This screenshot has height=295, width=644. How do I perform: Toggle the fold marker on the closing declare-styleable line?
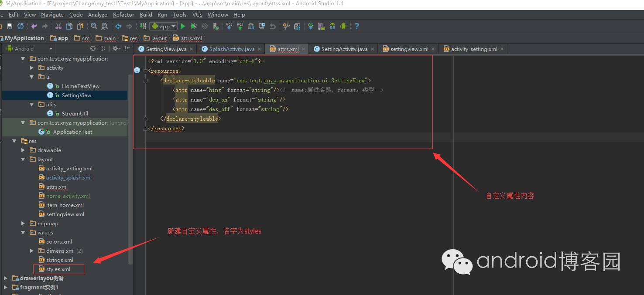146,119
